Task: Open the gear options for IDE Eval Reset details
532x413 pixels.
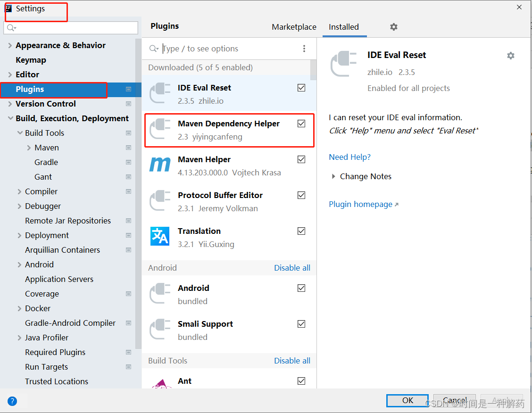Action: point(511,56)
